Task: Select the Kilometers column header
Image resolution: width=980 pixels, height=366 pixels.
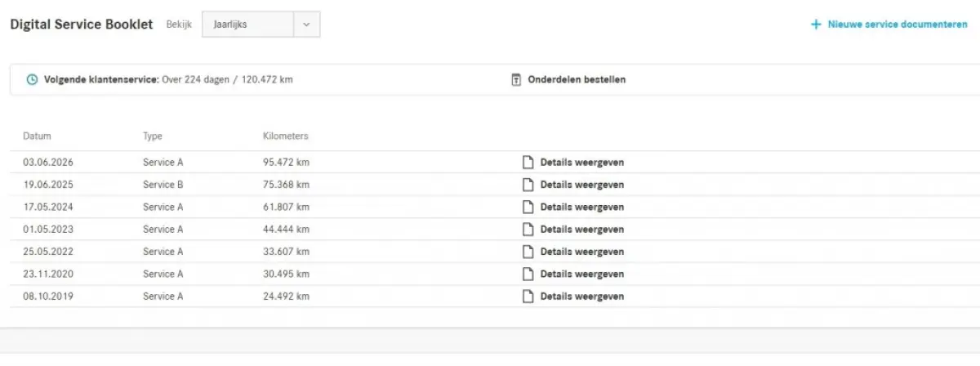Action: point(286,136)
